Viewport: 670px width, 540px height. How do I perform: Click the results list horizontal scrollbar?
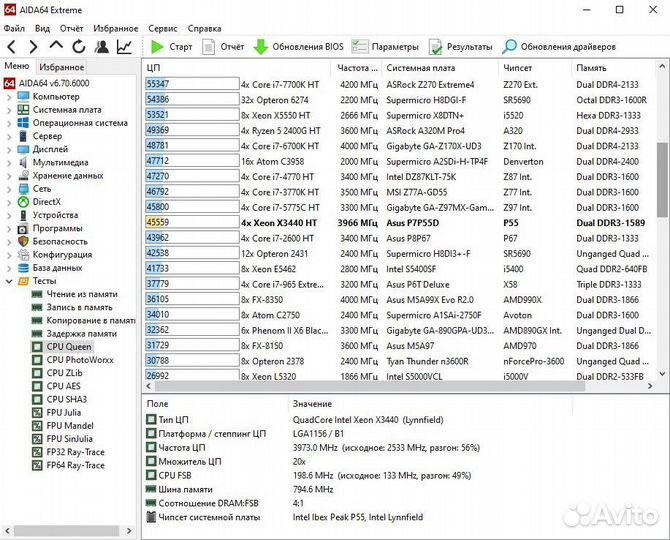pyautogui.click(x=369, y=386)
